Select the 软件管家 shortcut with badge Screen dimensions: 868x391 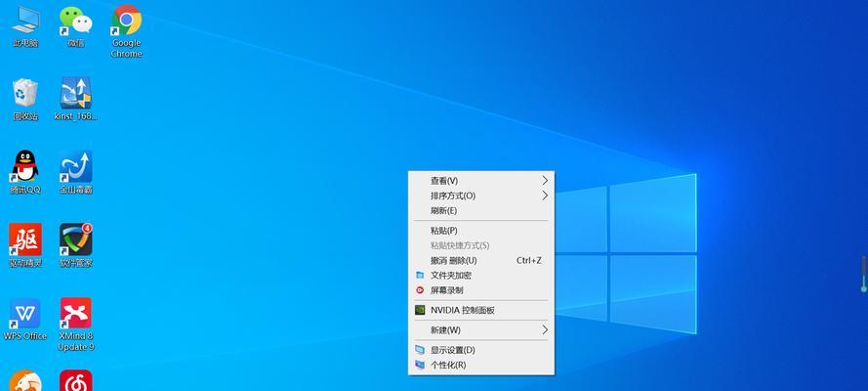point(76,246)
